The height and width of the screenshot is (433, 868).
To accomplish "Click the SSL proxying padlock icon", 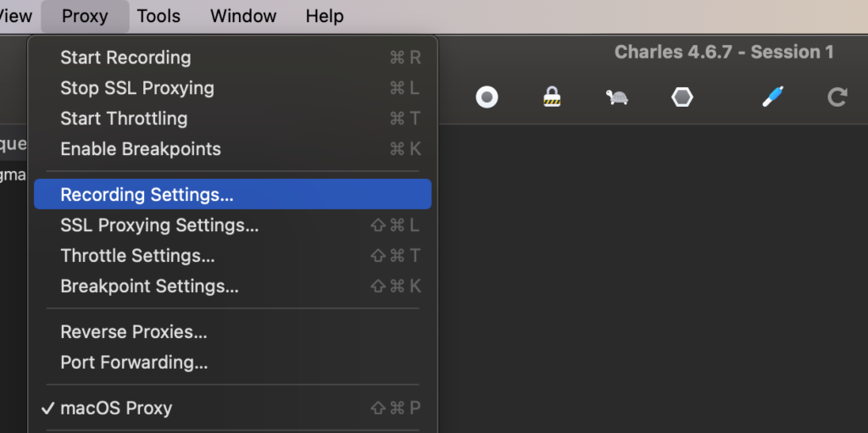I will tap(553, 97).
